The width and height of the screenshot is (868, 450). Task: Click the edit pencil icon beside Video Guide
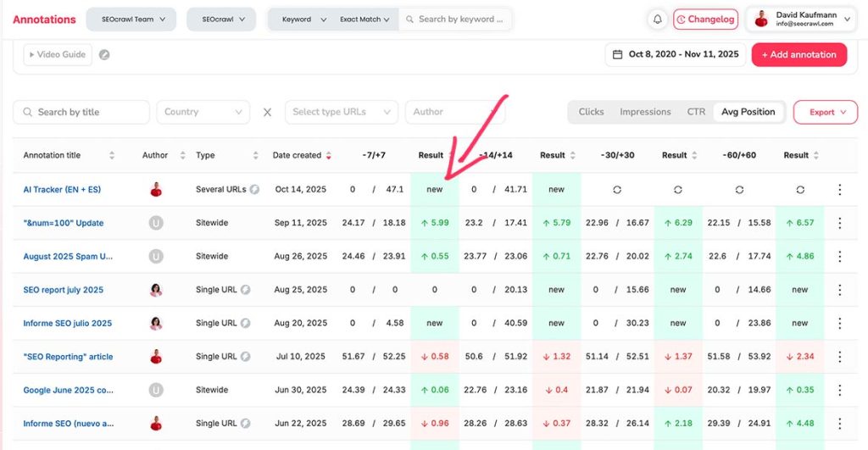104,55
